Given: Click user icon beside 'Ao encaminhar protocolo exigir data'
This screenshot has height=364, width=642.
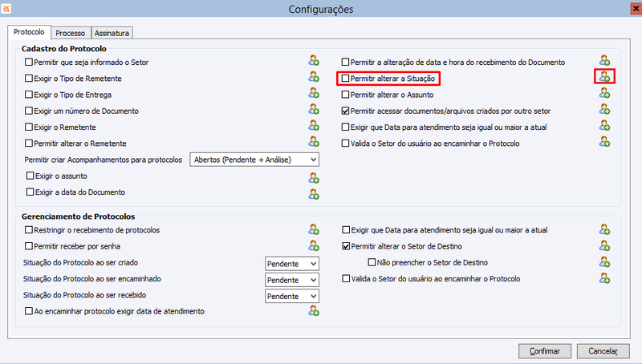Looking at the screenshot, I should [x=314, y=311].
